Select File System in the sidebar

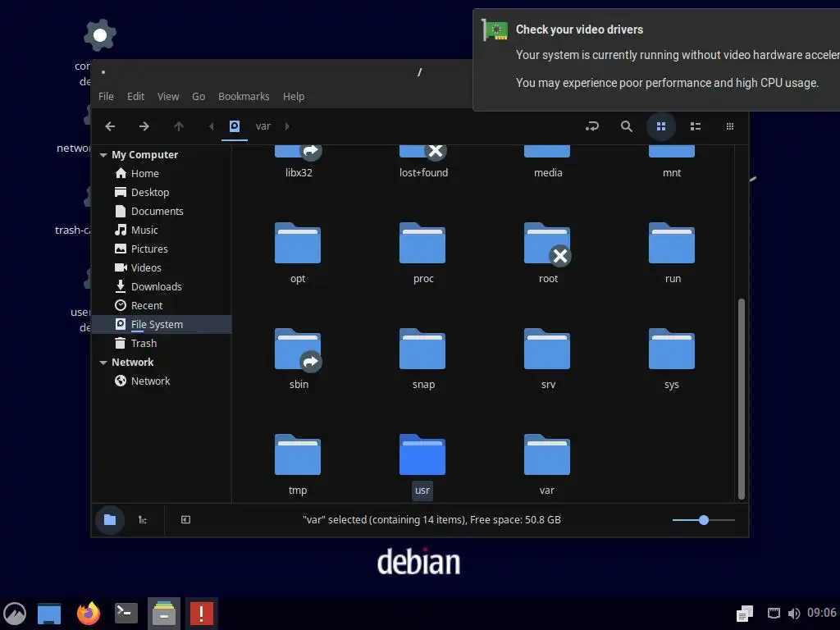click(162, 325)
